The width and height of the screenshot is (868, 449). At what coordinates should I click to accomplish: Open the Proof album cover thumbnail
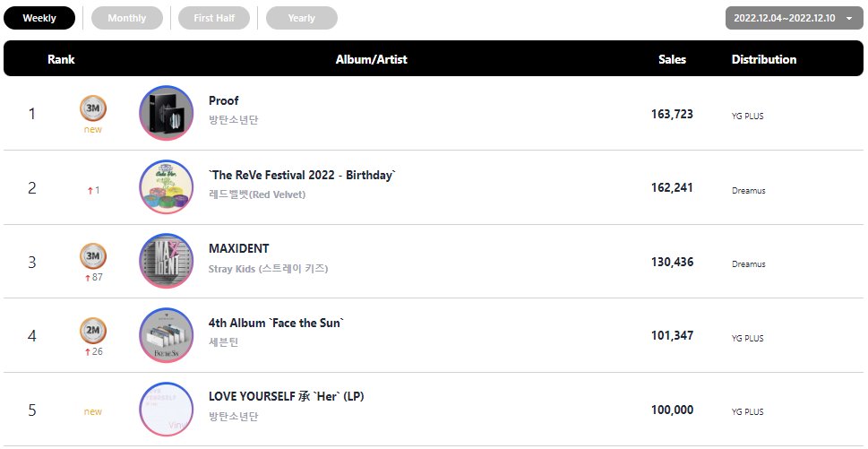click(x=166, y=114)
